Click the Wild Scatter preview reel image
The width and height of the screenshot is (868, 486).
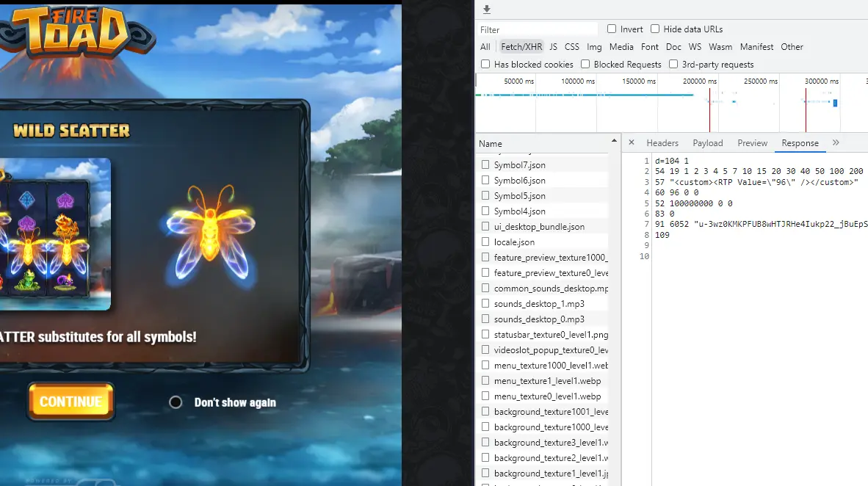pos(55,233)
